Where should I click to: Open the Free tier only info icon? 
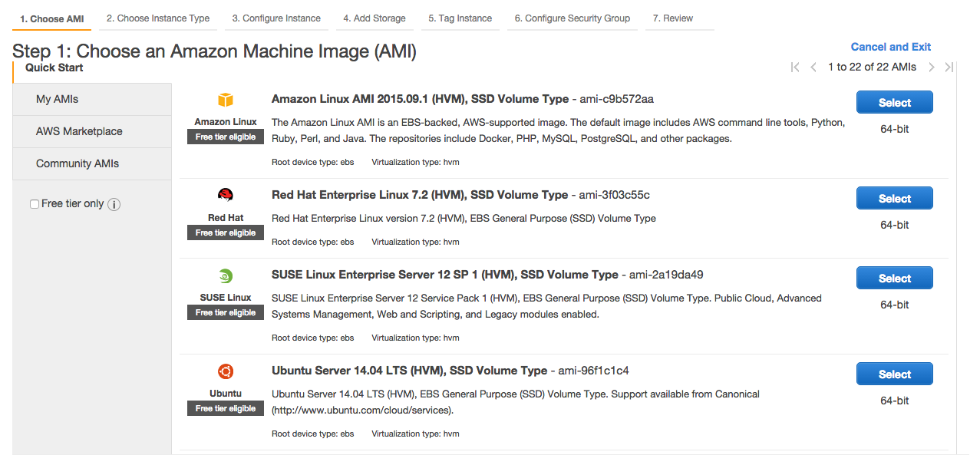tap(114, 204)
